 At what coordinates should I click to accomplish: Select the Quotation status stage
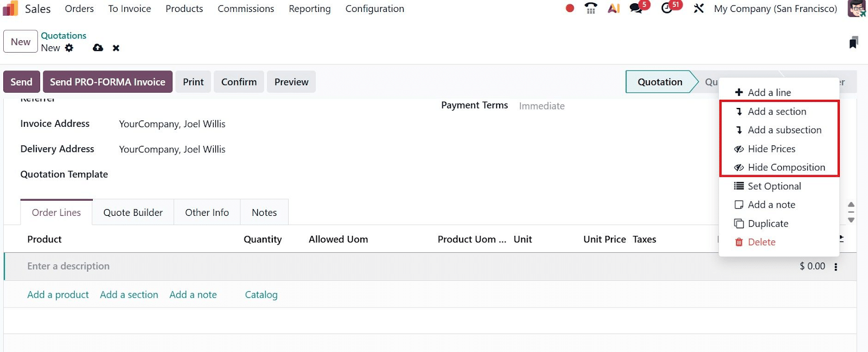click(660, 82)
